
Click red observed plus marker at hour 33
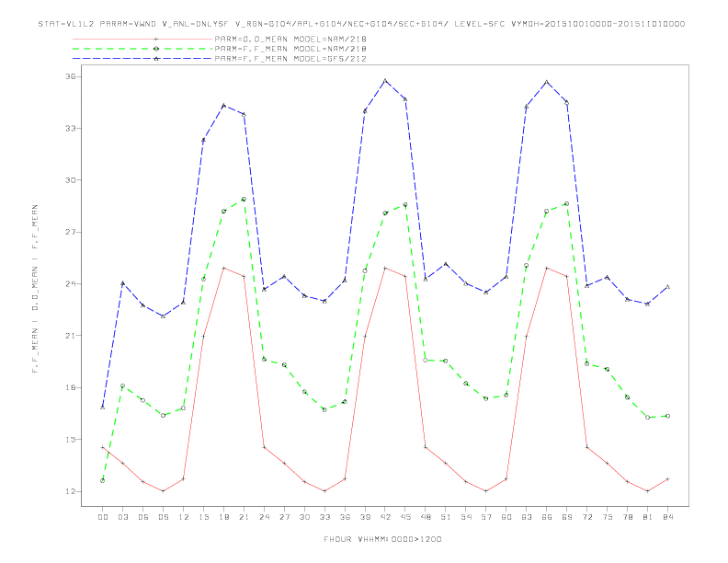point(324,491)
